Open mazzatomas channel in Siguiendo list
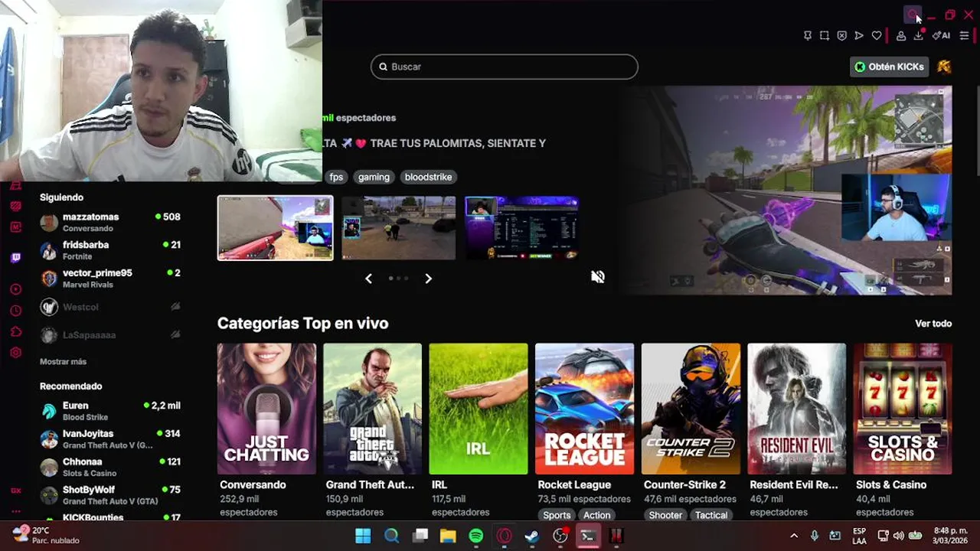The height and width of the screenshot is (551, 980). [110, 222]
